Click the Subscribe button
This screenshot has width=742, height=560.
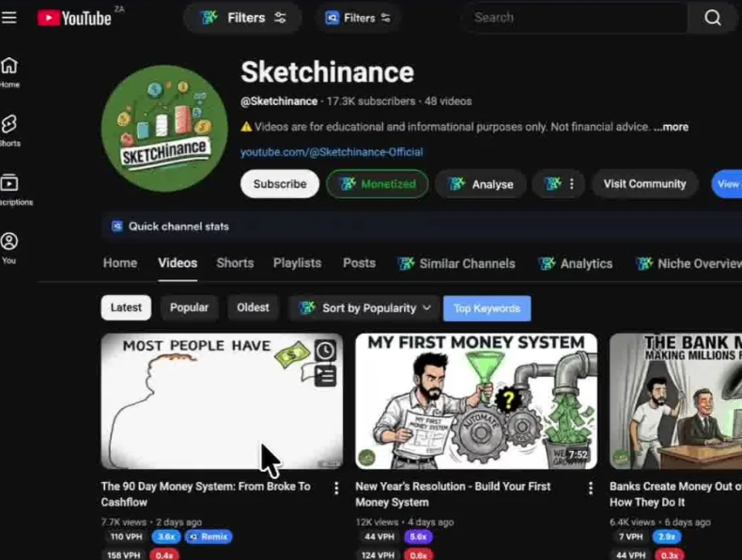tap(279, 184)
